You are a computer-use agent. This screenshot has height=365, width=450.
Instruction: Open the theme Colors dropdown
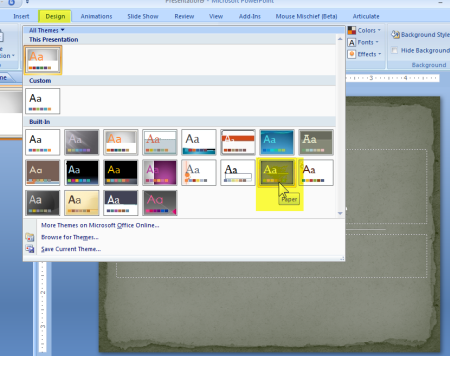(364, 31)
